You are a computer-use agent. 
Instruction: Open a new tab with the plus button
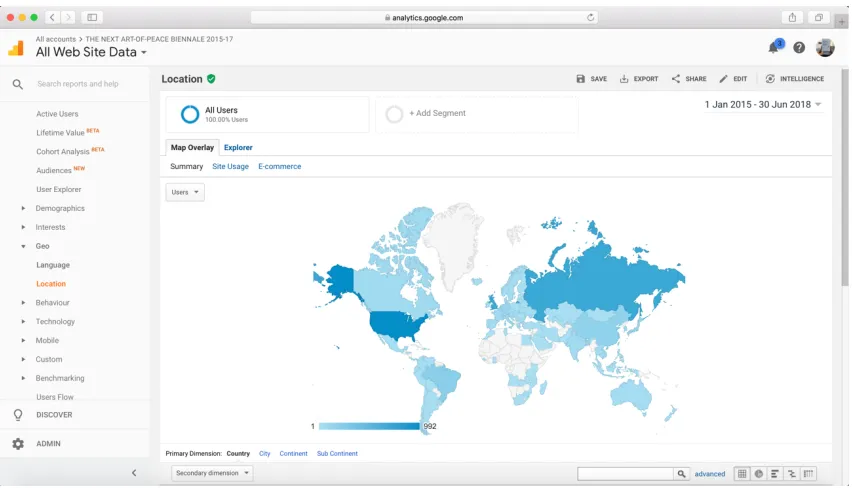coord(842,21)
